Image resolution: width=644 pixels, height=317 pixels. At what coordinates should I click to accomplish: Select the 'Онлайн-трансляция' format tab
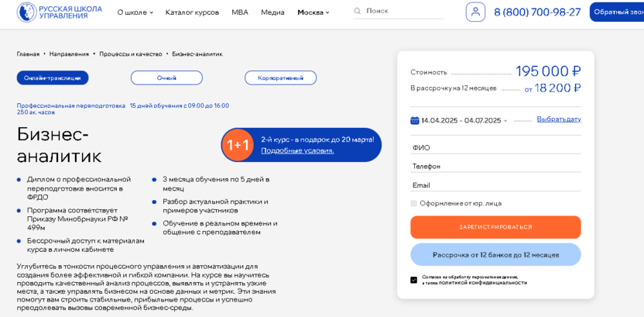53,78
